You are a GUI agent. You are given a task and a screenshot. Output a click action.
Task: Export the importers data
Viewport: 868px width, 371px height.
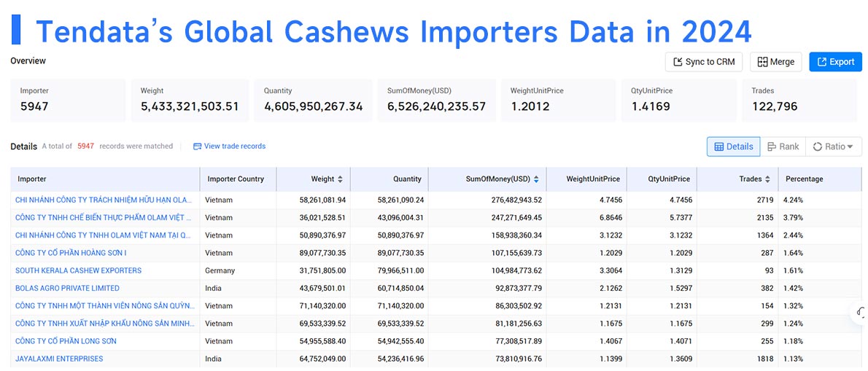(x=835, y=62)
